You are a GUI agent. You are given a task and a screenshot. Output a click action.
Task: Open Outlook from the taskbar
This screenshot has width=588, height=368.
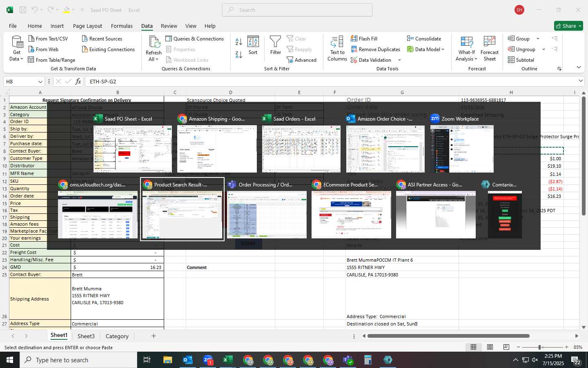(x=187, y=360)
